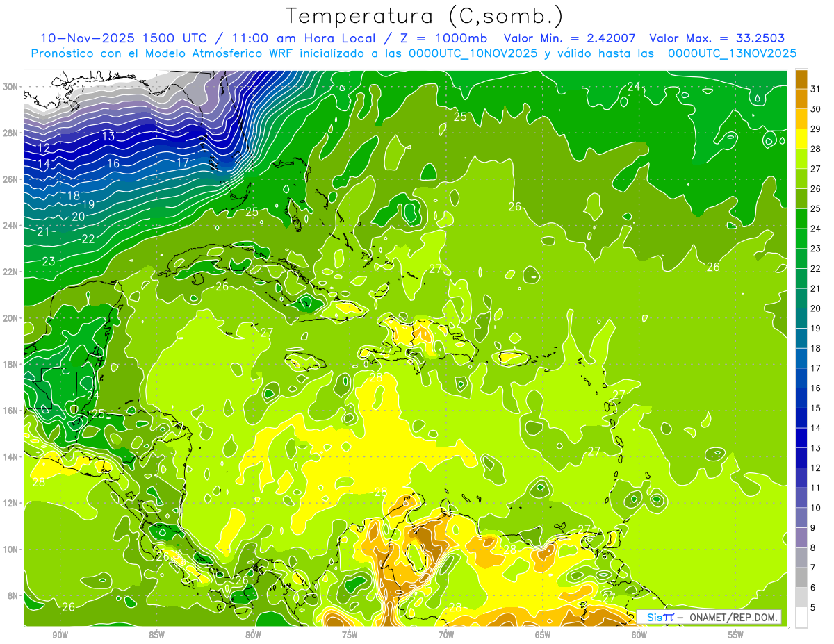Click the '13' contour label on the map
Viewport: 834px width, 644px height.
(x=108, y=136)
